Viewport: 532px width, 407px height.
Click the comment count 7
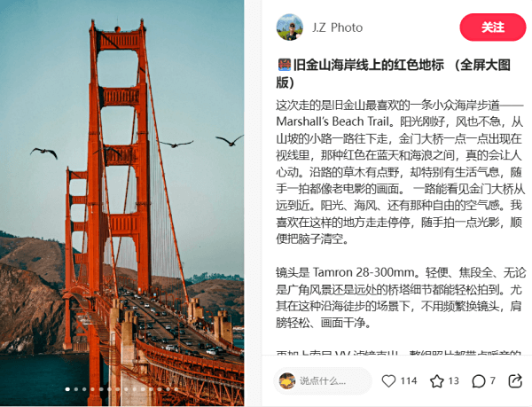click(492, 380)
